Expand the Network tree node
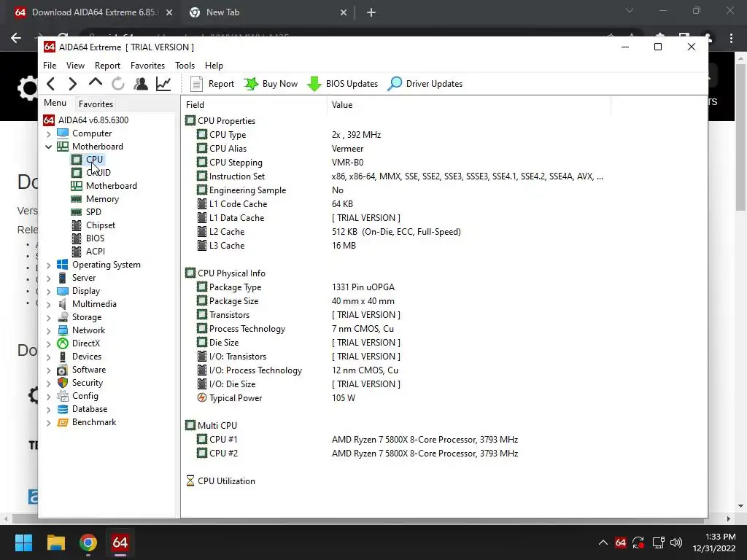The height and width of the screenshot is (560, 747). pyautogui.click(x=49, y=330)
